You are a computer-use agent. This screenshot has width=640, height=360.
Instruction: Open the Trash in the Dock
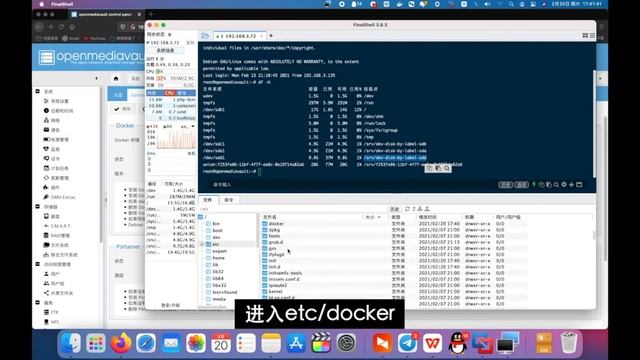tap(569, 343)
